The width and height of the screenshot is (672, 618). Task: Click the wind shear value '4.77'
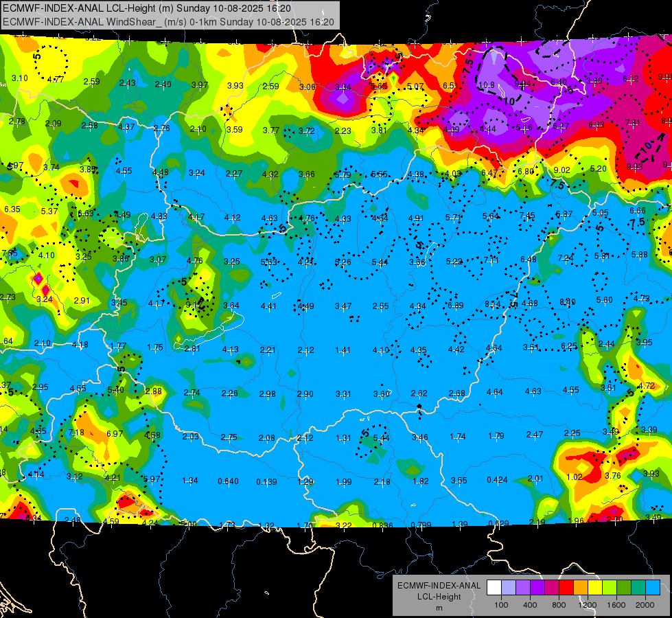(x=56, y=80)
